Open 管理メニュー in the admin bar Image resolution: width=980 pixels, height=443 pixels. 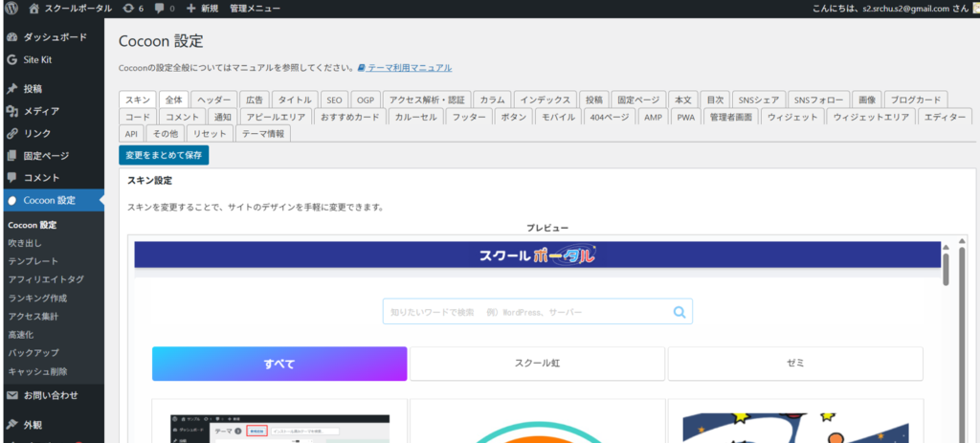(255, 8)
